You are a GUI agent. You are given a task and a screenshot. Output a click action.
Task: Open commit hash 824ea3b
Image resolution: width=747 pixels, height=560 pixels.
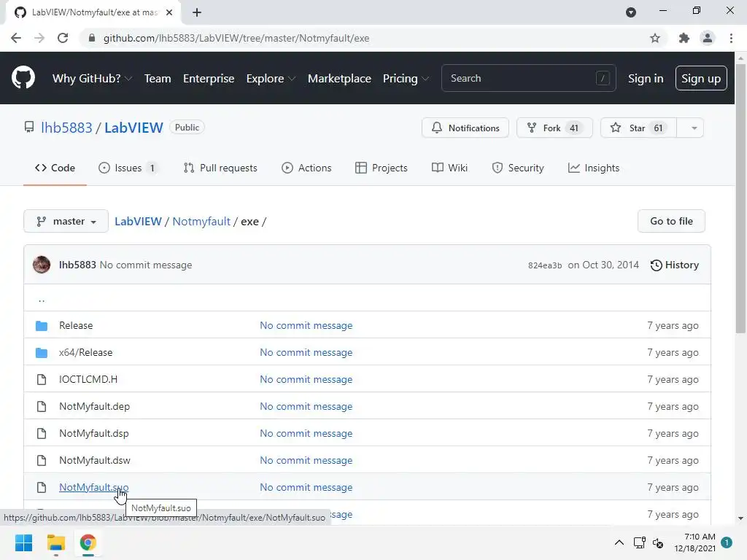pyautogui.click(x=544, y=265)
